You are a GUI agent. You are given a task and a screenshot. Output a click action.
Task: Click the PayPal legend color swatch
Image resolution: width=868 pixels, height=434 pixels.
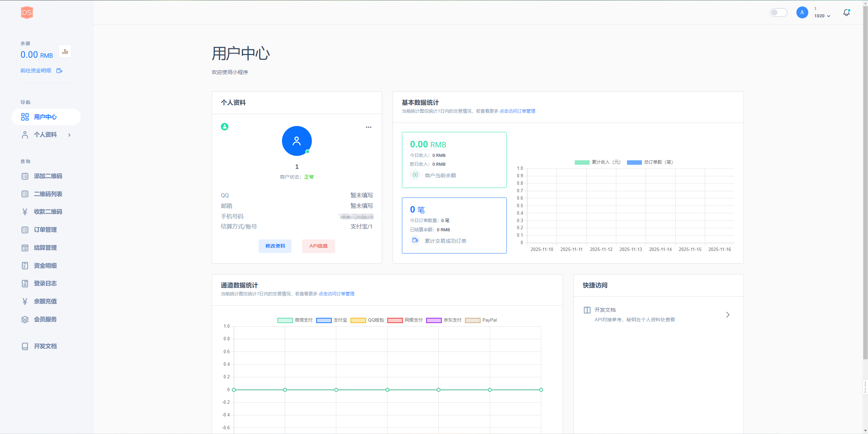473,320
